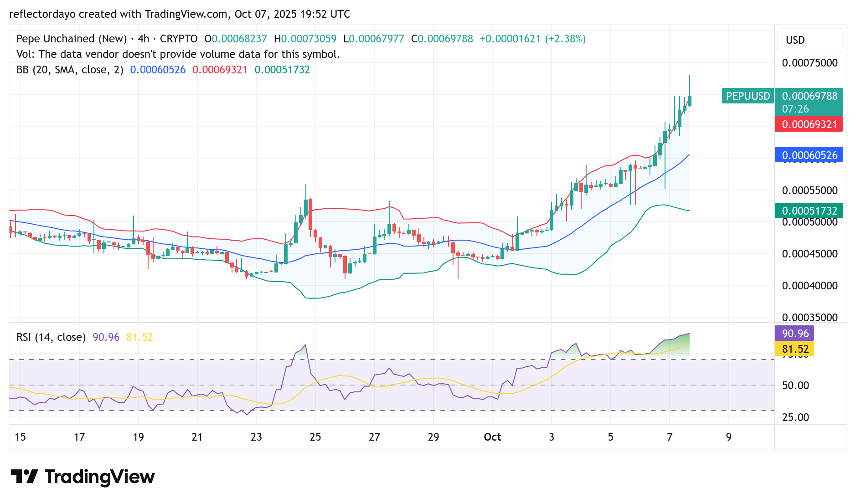Click date 7 on the time axis
856x504 pixels.
click(670, 437)
